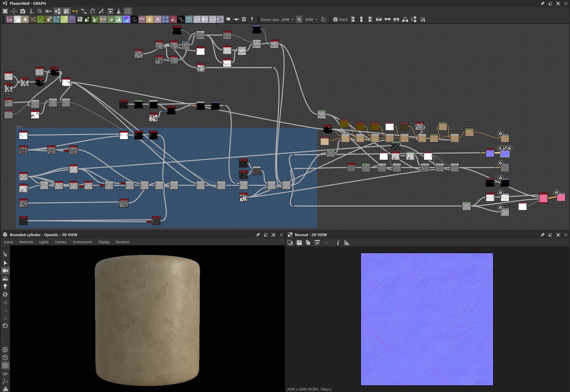
Task: Open the Materials menu in 3D view
Action: coord(26,242)
